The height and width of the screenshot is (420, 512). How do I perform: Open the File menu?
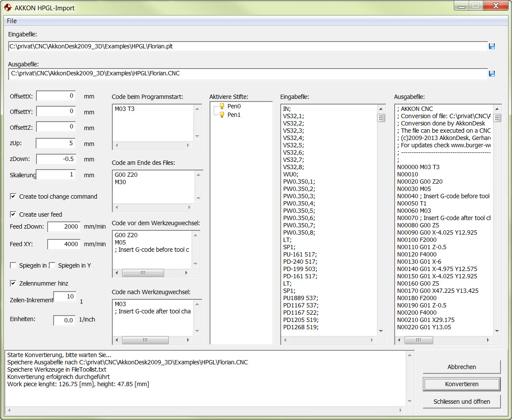click(12, 21)
